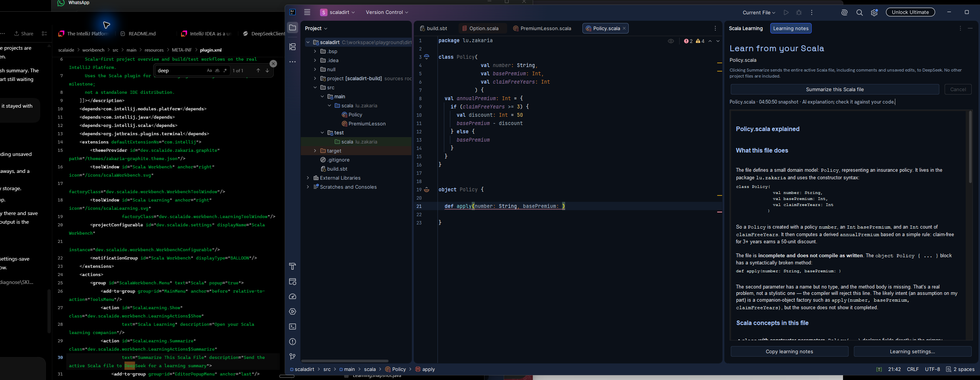Select the Learning notes tab
This screenshot has width=980, height=380.
click(x=791, y=29)
